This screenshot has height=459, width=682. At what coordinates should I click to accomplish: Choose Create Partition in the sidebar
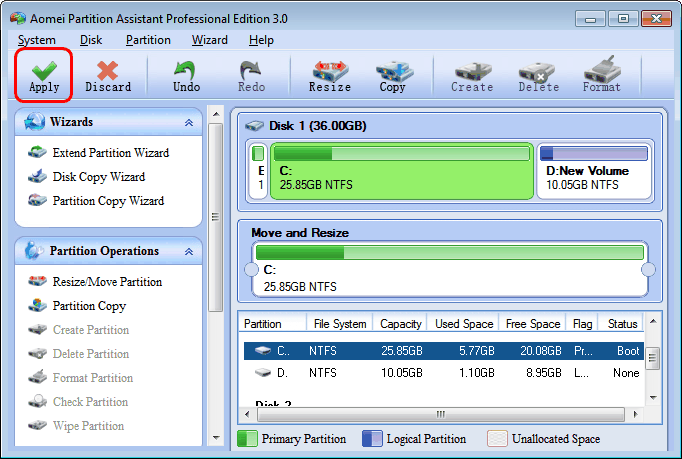[78, 330]
